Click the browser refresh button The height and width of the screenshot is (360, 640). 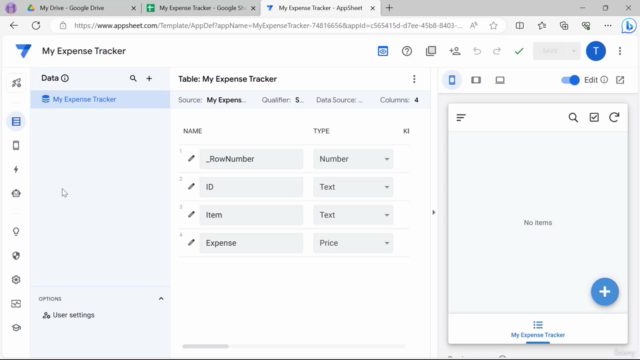click(x=36, y=25)
